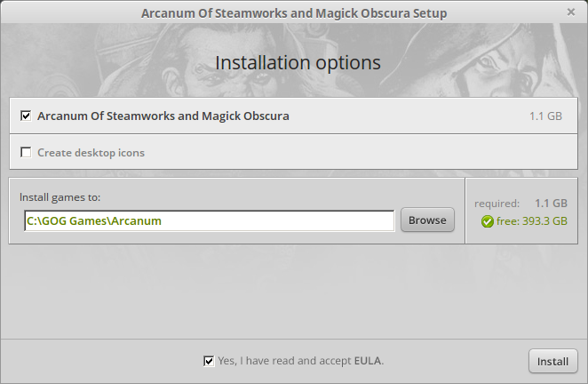Click the 'Installation options' heading
The height and width of the screenshot is (384, 588).
pyautogui.click(x=298, y=63)
